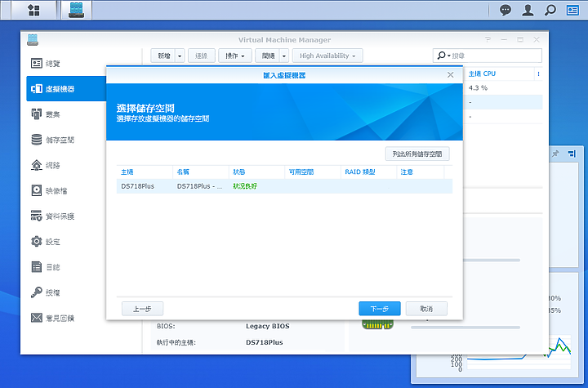Sort by 狀態 column header
The height and width of the screenshot is (388, 588).
pos(256,172)
